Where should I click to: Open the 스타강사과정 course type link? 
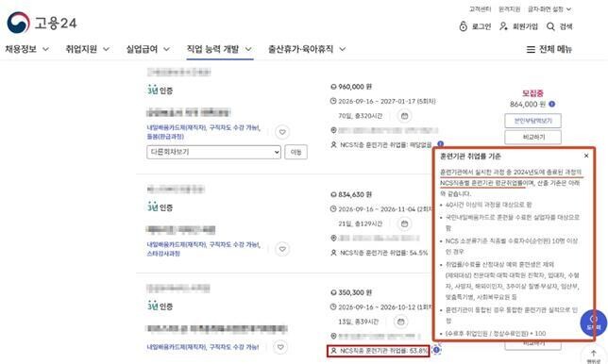pos(163,254)
